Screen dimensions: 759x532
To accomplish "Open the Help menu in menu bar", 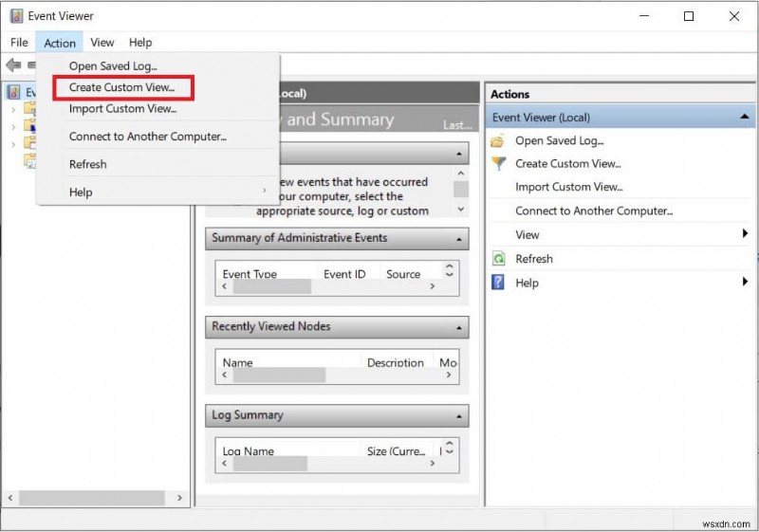I will [140, 43].
